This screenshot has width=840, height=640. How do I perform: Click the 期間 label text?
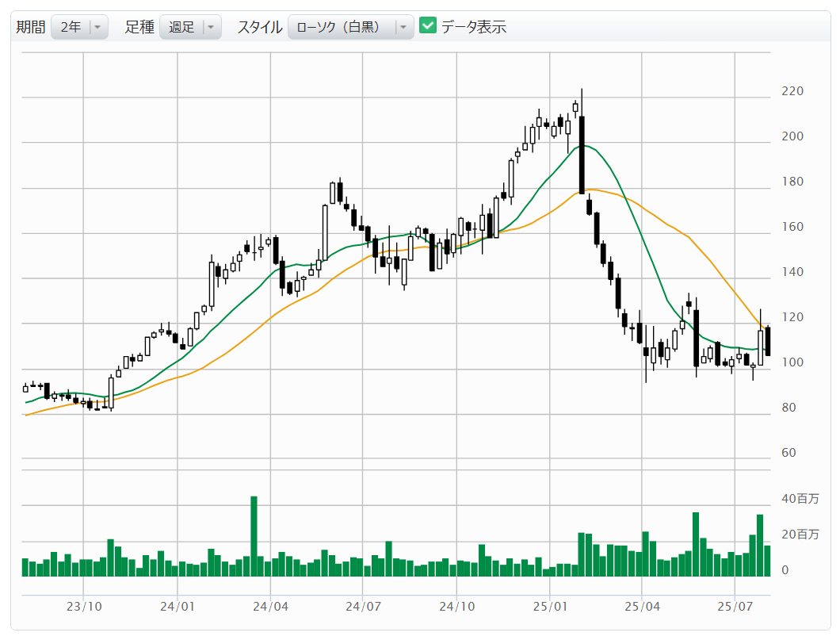31,27
